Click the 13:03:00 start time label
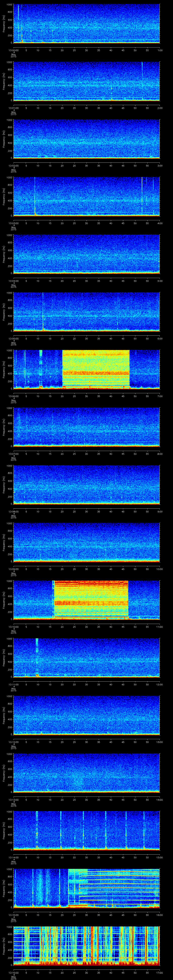 [x=14, y=223]
